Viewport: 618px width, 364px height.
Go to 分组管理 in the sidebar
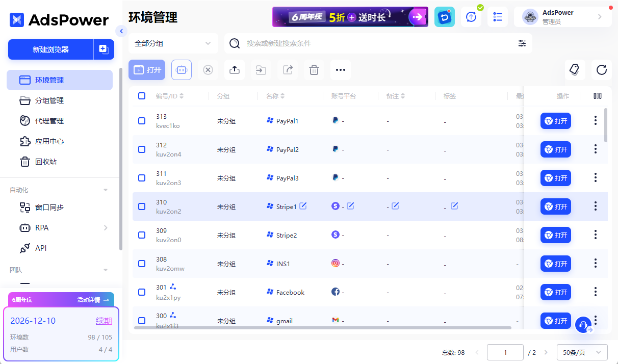[x=49, y=100]
